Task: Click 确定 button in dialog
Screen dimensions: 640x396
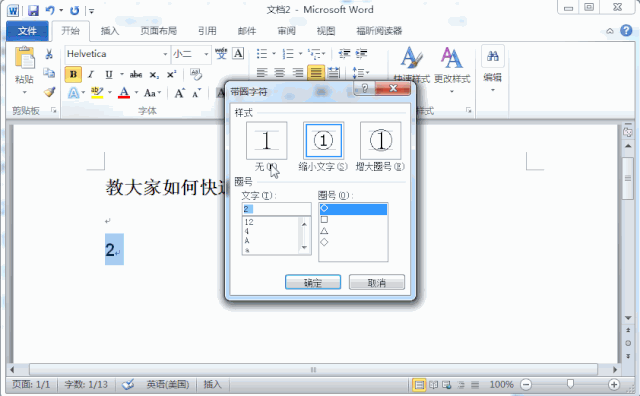Action: 313,282
